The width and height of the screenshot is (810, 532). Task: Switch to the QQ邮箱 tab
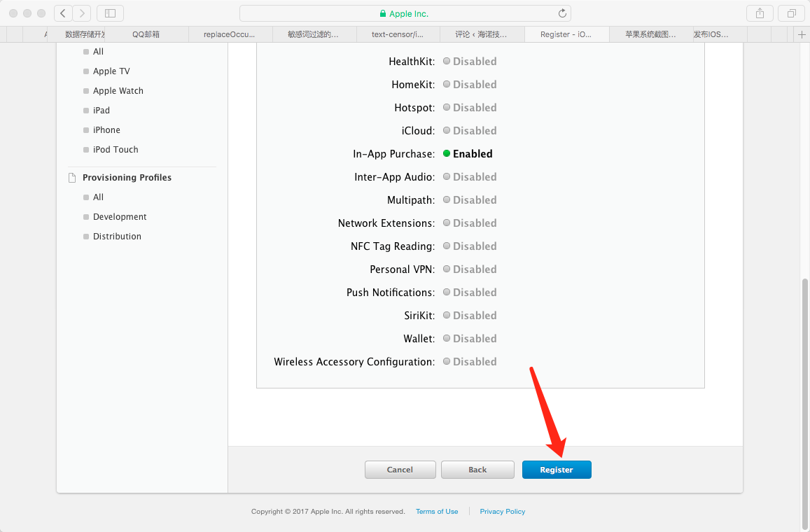146,34
